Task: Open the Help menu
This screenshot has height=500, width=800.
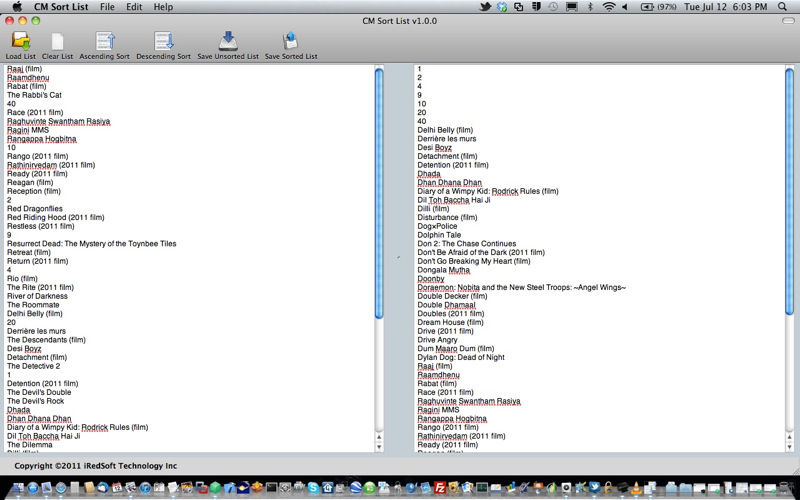Action: click(x=163, y=7)
